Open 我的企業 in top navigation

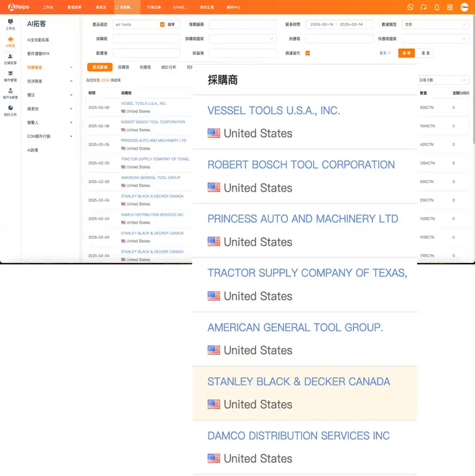(207, 7)
